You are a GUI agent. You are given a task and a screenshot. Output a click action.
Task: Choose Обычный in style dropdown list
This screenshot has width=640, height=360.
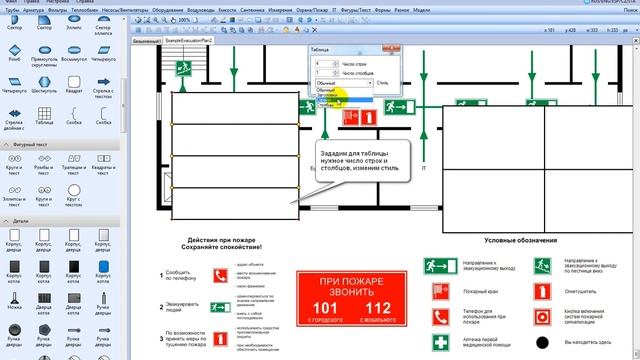point(344,90)
